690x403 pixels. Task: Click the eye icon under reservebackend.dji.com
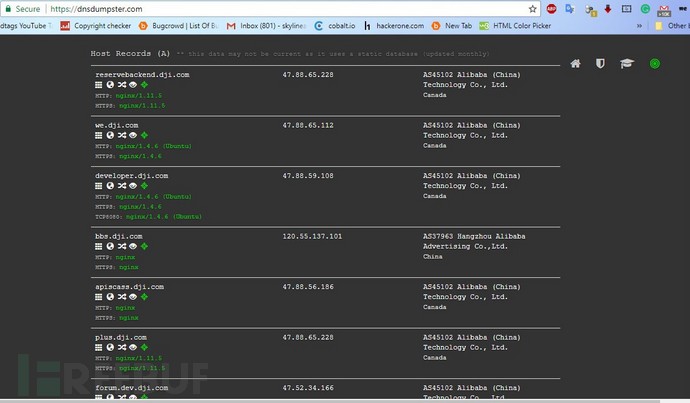pos(133,85)
